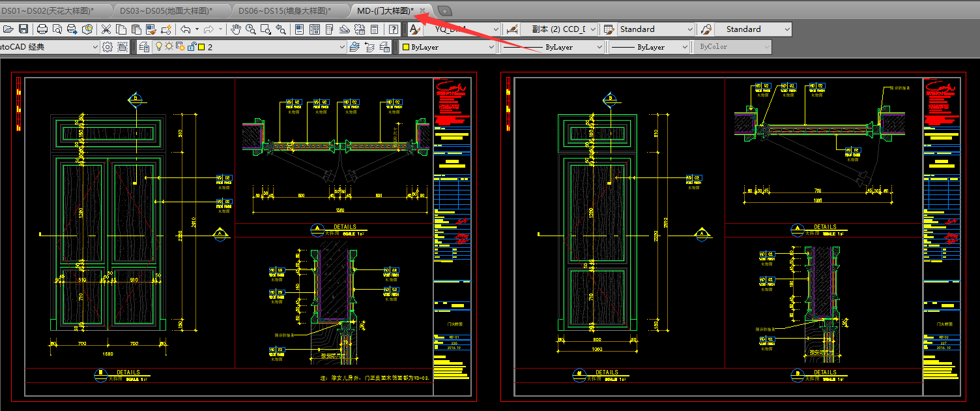
Task: Open Layer Properties Manager icon
Action: pyautogui.click(x=143, y=47)
